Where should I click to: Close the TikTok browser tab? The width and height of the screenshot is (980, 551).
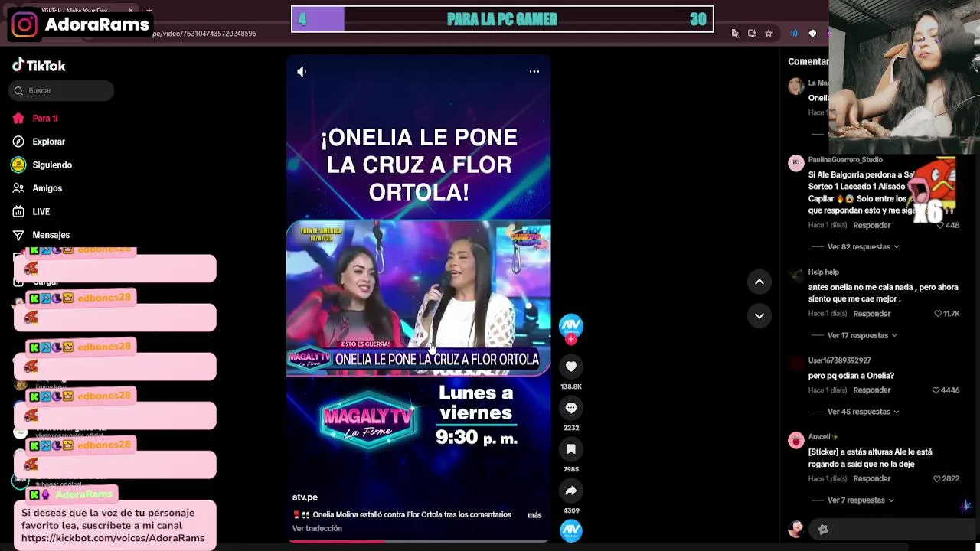click(130, 11)
